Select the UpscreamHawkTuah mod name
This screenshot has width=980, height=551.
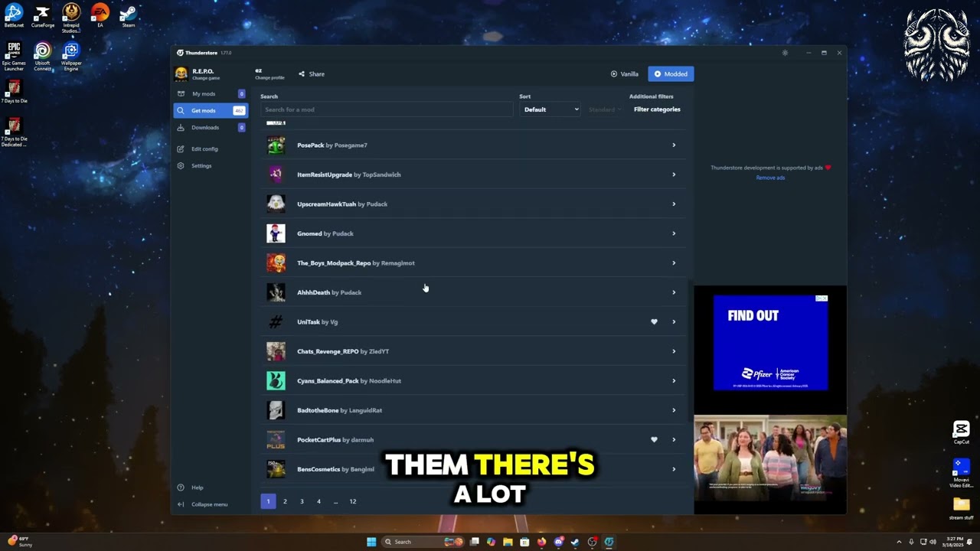tap(327, 204)
